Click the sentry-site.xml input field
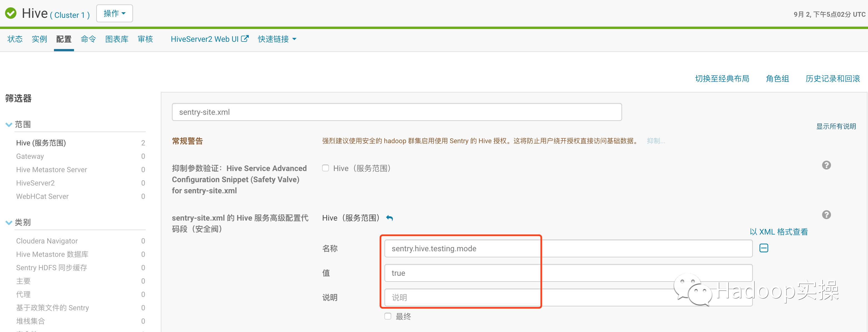This screenshot has width=868, height=332. pyautogui.click(x=396, y=111)
